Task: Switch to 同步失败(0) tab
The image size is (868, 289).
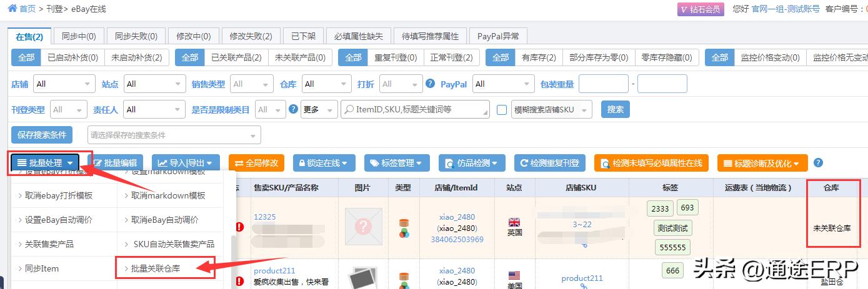Action: coord(136,36)
